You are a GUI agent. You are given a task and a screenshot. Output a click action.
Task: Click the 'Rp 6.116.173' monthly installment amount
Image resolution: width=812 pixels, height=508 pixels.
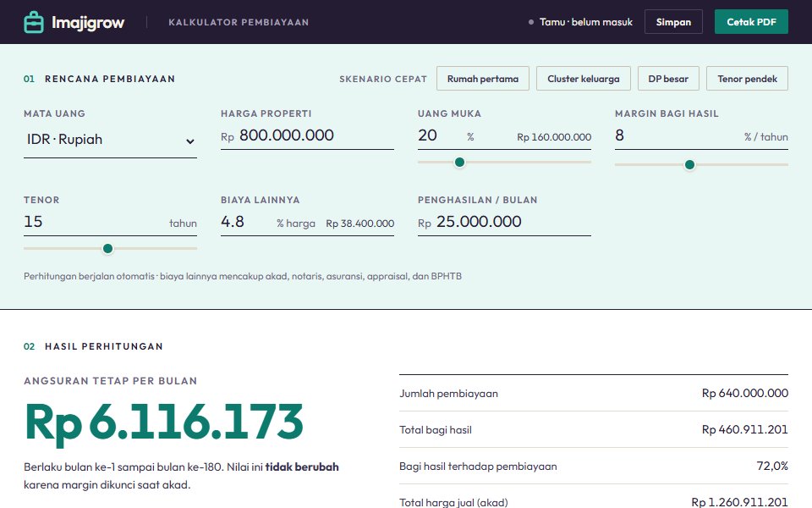tap(164, 422)
